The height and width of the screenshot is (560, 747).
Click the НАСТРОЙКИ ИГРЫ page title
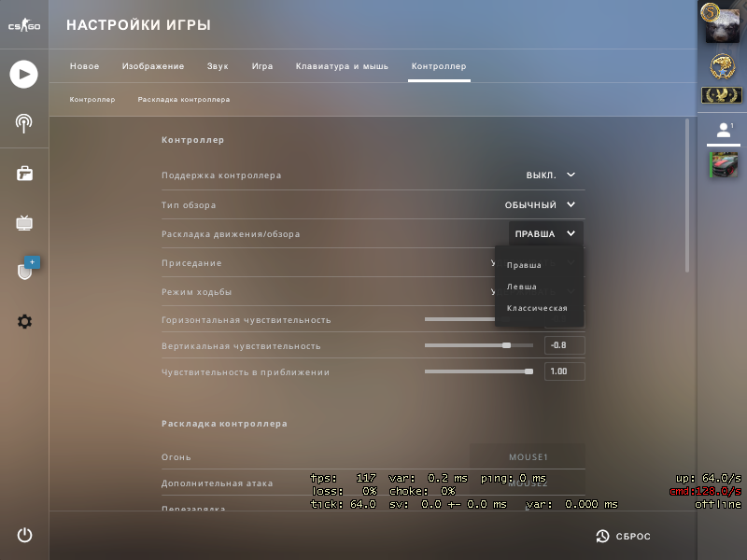138,25
